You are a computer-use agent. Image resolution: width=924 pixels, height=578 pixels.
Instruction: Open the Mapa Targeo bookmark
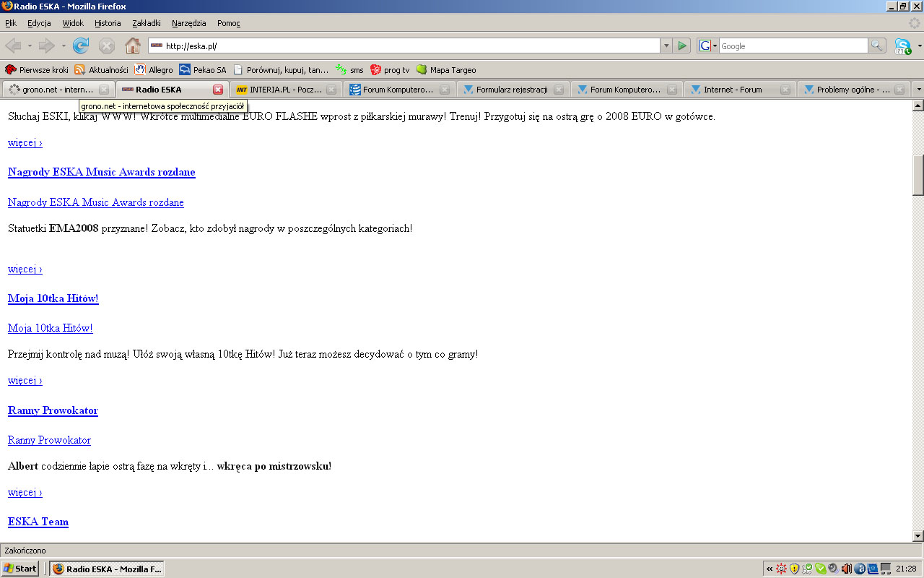tap(446, 70)
